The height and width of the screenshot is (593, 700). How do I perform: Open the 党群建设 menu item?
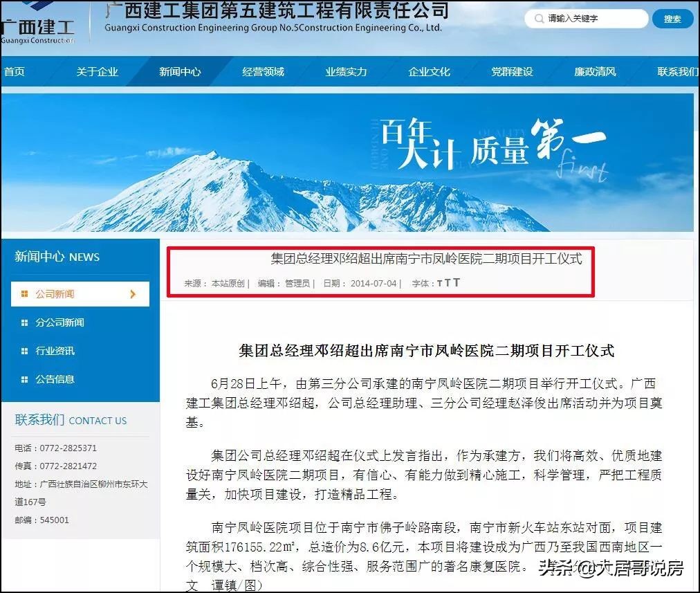(x=512, y=71)
